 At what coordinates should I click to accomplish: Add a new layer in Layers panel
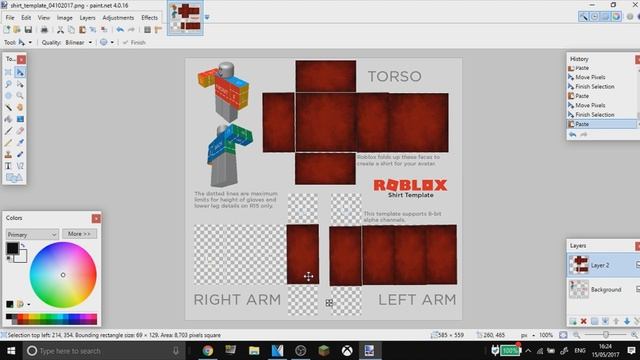coord(573,322)
